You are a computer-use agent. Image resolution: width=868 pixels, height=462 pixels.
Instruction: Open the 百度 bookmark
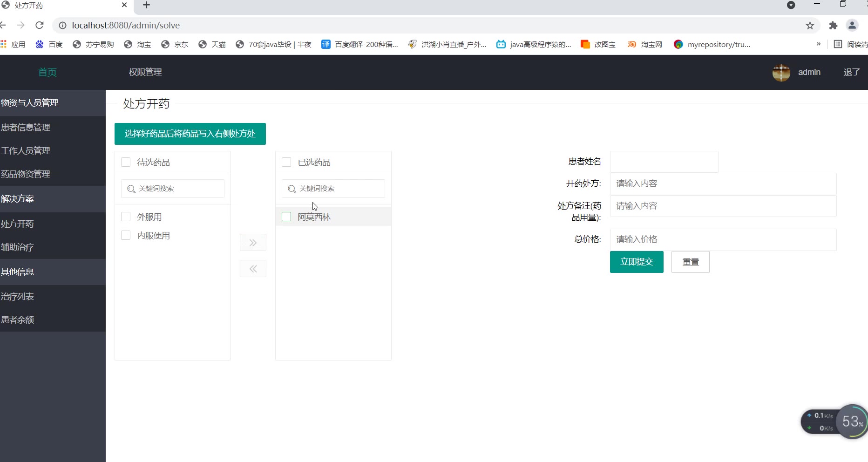point(49,44)
